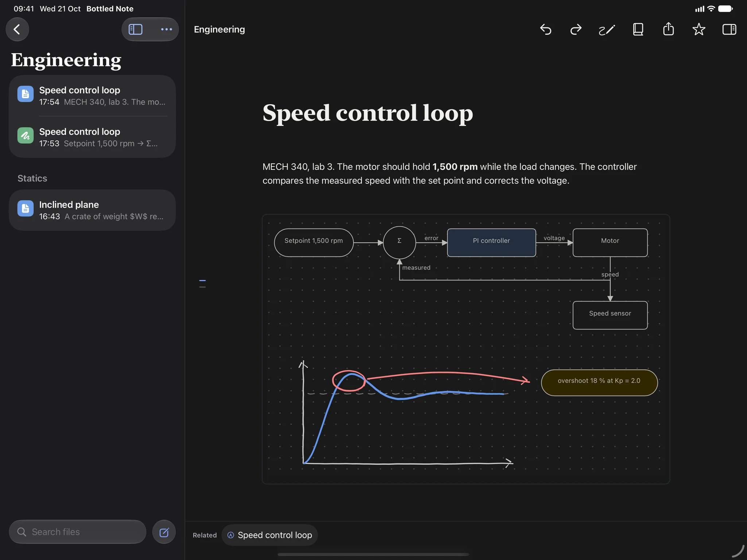Tap the battery status icon

[x=725, y=9]
